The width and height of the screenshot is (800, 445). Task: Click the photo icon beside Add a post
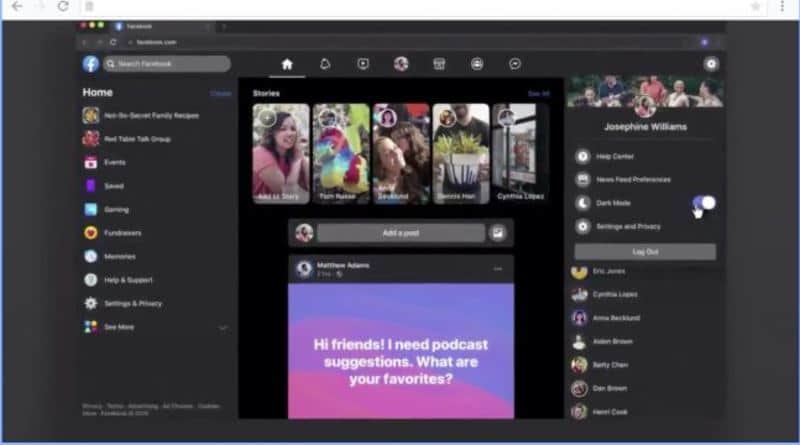point(498,233)
